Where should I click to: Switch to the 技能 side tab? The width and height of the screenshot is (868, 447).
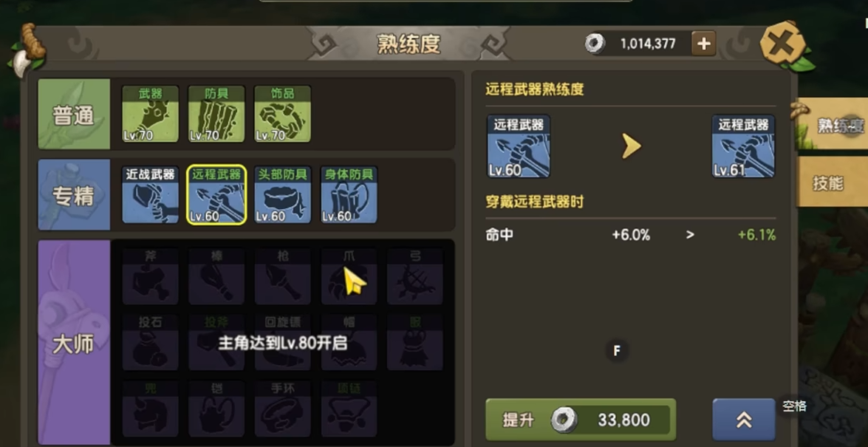pos(830,182)
